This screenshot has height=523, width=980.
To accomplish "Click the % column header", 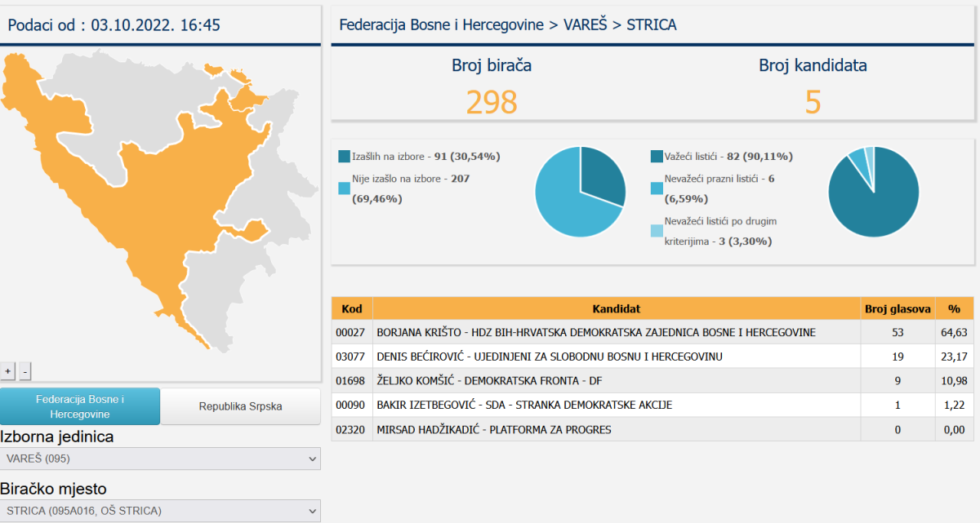I will 954,308.
